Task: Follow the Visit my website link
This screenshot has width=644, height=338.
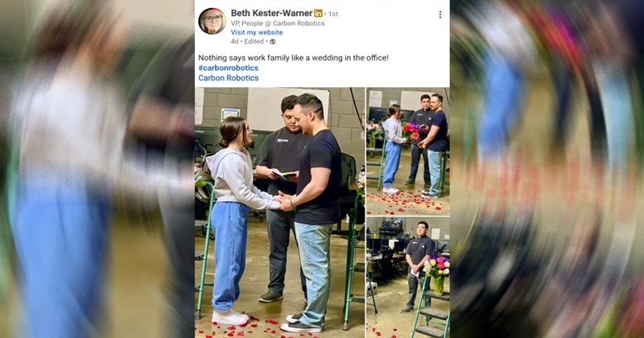Action: 257,32
